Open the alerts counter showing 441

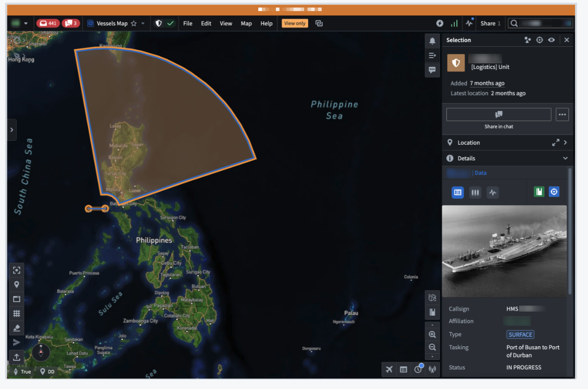tap(48, 23)
